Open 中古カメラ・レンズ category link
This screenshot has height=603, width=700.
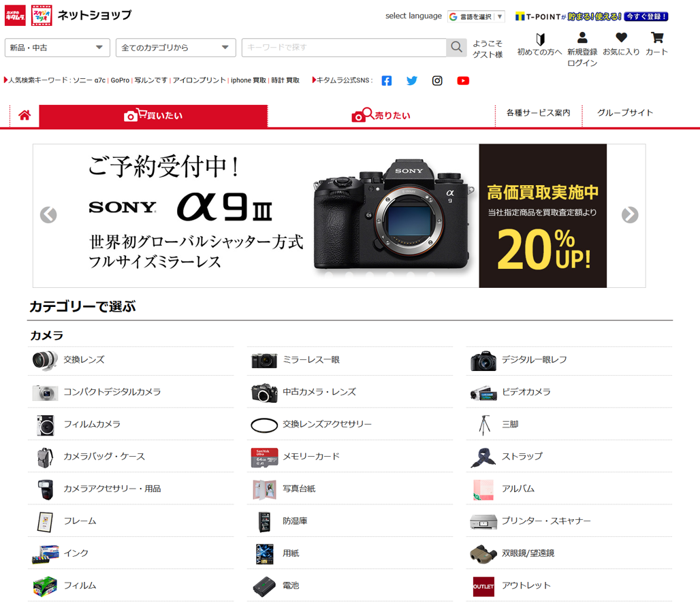[319, 392]
